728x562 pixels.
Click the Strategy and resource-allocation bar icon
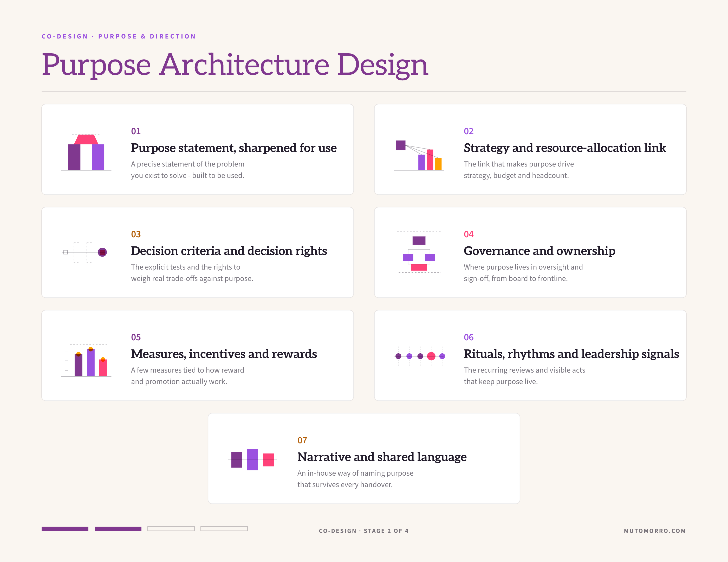point(419,155)
